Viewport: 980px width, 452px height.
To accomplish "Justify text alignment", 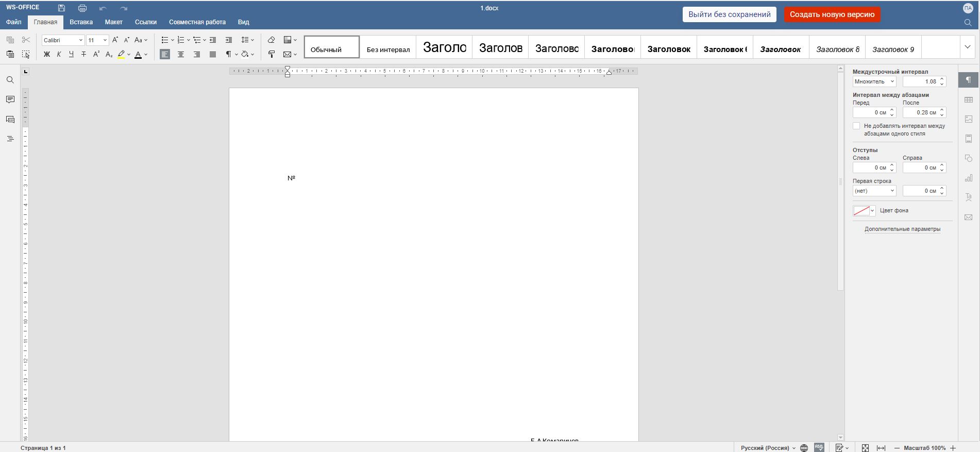I will 213,54.
